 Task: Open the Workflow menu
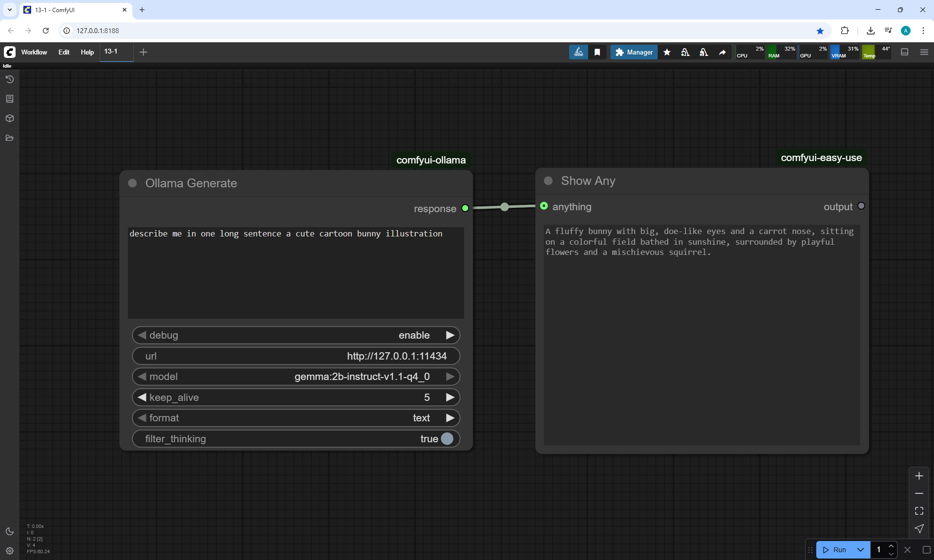click(x=34, y=52)
